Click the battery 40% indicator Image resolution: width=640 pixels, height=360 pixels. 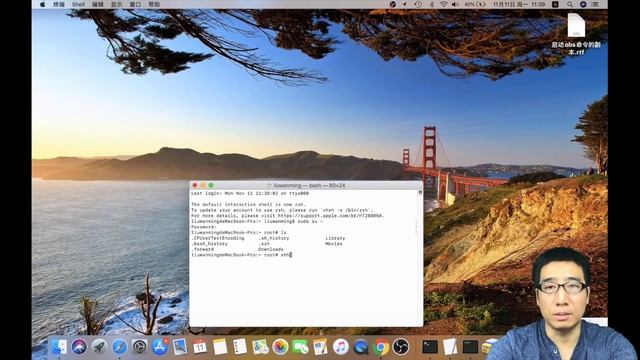(x=475, y=4)
